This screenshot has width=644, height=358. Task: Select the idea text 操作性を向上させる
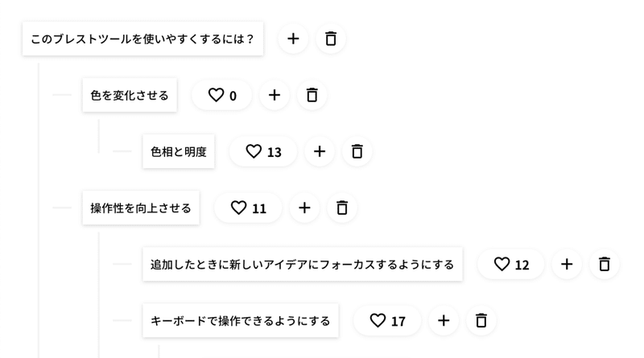(x=141, y=208)
